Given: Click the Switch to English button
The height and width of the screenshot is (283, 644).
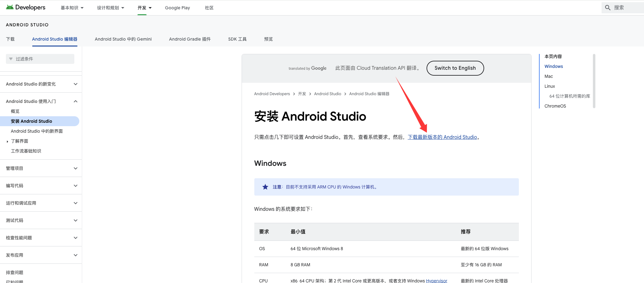Looking at the screenshot, I should [x=455, y=68].
